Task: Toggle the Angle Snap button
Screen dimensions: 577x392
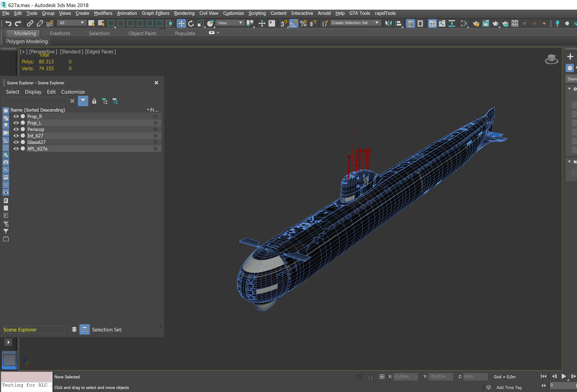Action: point(293,23)
